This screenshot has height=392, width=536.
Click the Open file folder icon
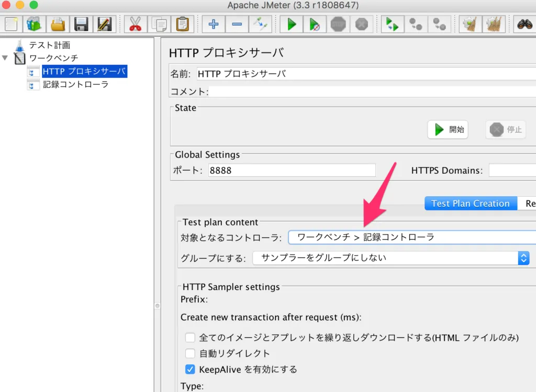(58, 24)
